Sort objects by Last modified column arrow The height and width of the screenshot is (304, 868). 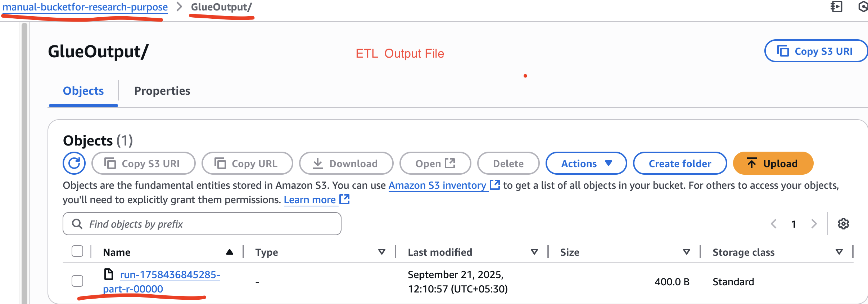pos(534,252)
